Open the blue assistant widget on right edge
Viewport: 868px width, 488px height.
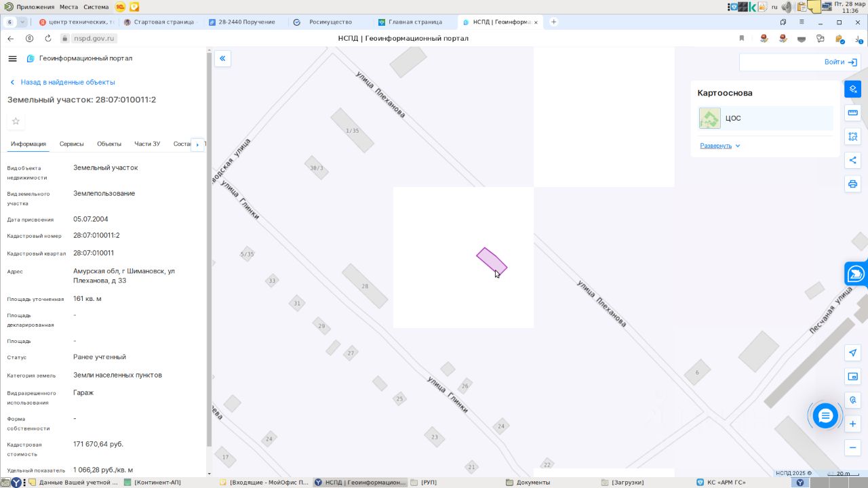(856, 274)
